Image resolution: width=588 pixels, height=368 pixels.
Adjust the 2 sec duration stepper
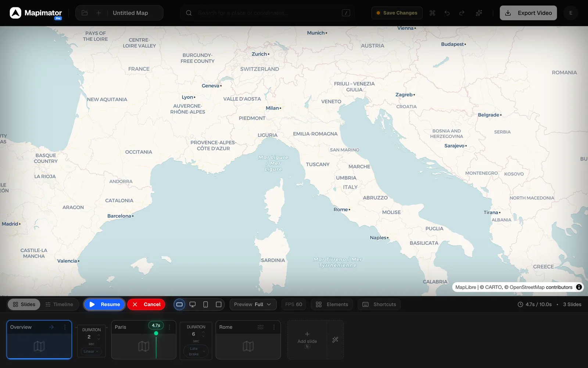[98, 337]
